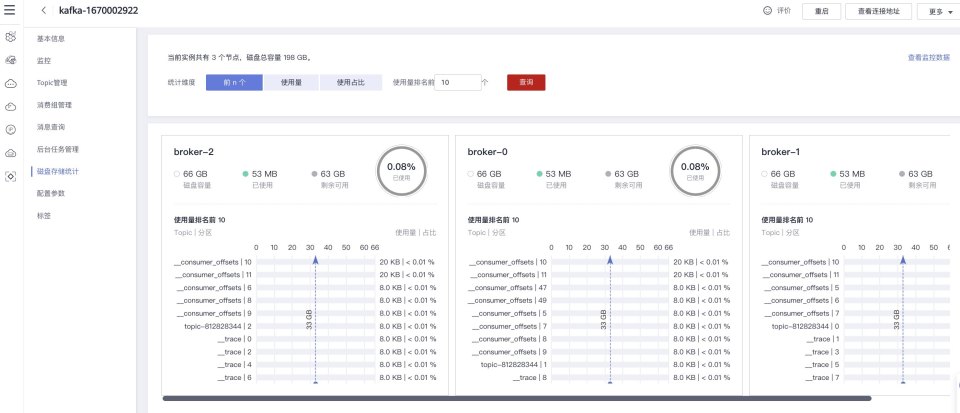
Task: Click the 重启 restart button
Action: coord(821,11)
